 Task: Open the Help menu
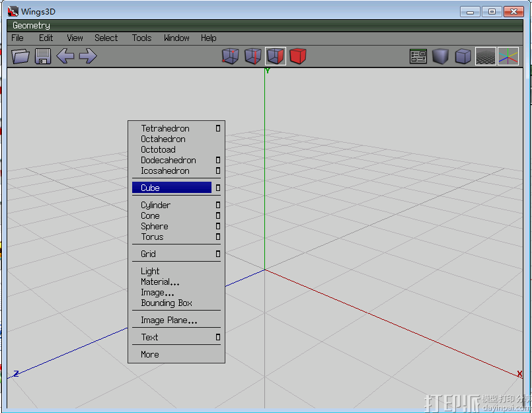point(208,38)
